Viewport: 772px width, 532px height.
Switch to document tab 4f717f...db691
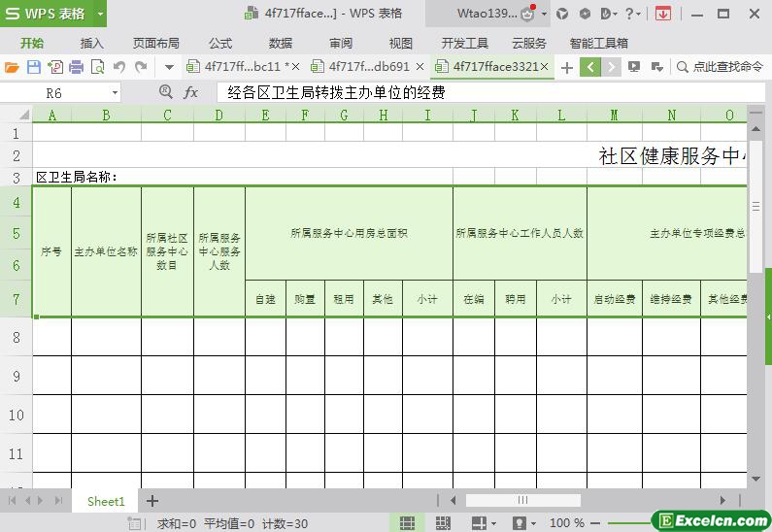(362, 66)
